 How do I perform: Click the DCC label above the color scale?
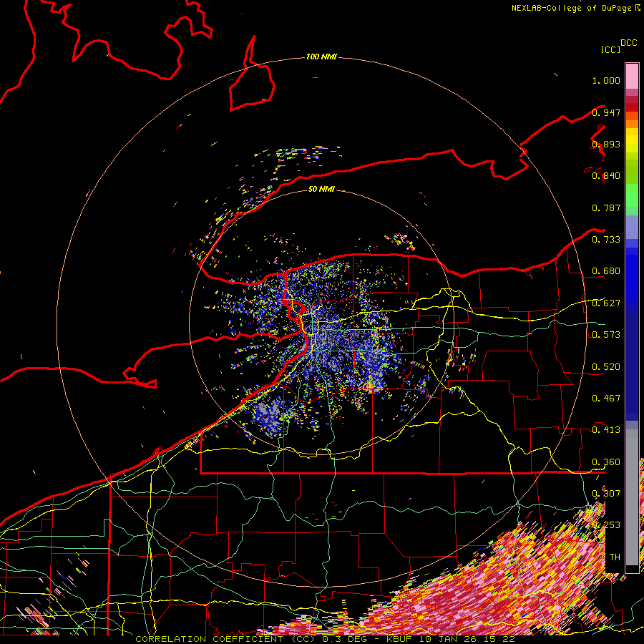tap(628, 43)
